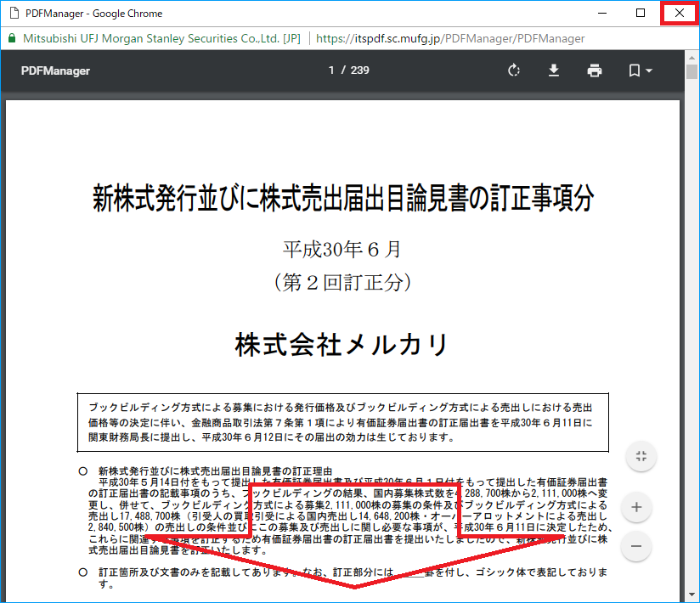This screenshot has width=700, height=603.
Task: Download the PDF document
Action: point(554,70)
